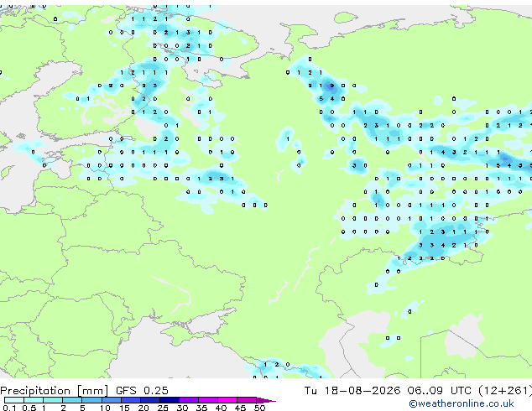Open the weatheronline.co.uk copyright link

(x=462, y=403)
